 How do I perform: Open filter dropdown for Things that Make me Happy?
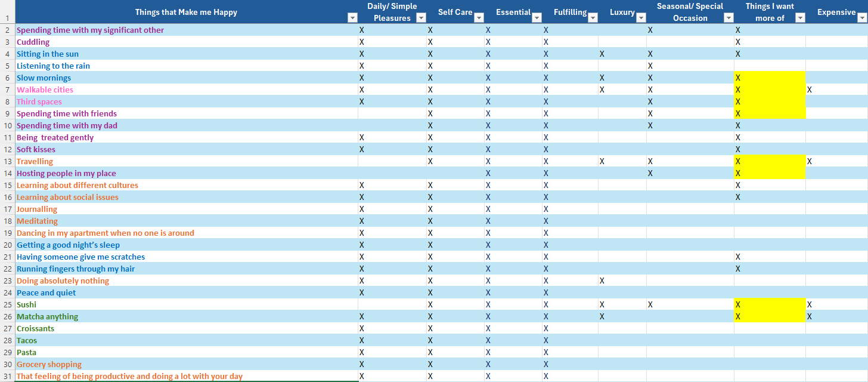pos(351,18)
